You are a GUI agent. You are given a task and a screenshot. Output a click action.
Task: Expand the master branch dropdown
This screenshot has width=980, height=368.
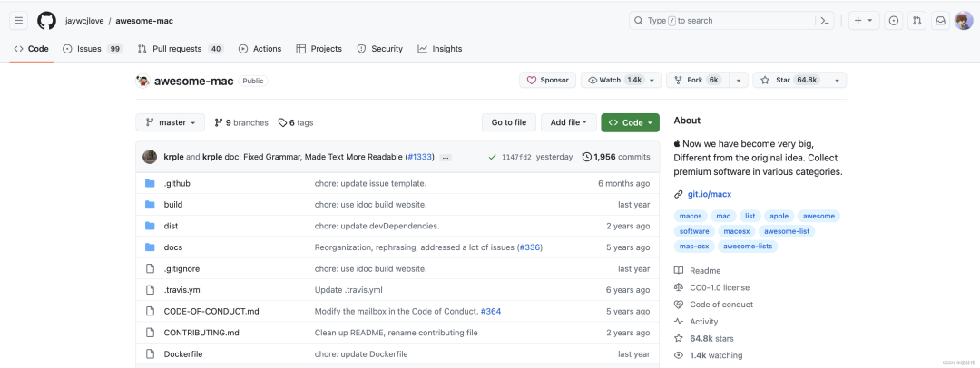170,122
